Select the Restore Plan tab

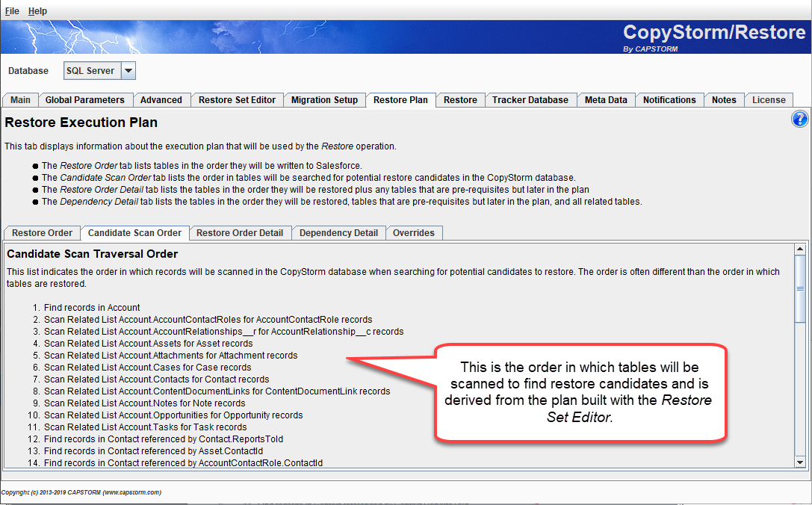pyautogui.click(x=401, y=100)
